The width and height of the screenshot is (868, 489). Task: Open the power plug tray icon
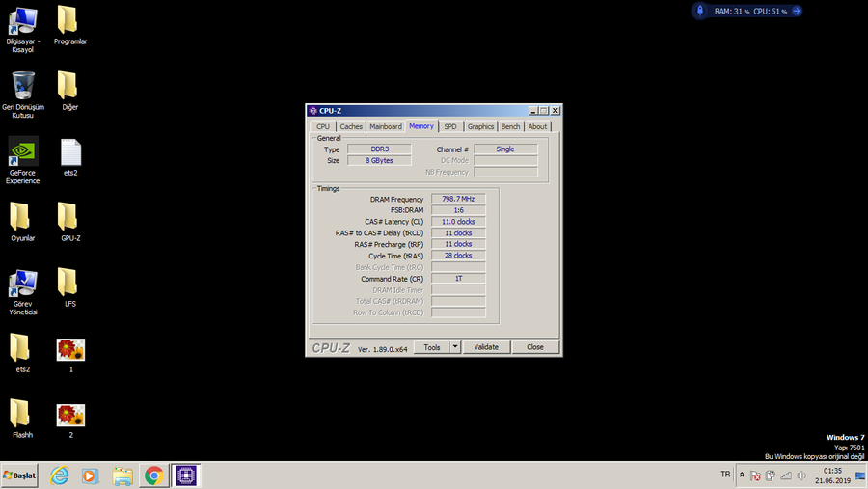tap(770, 475)
